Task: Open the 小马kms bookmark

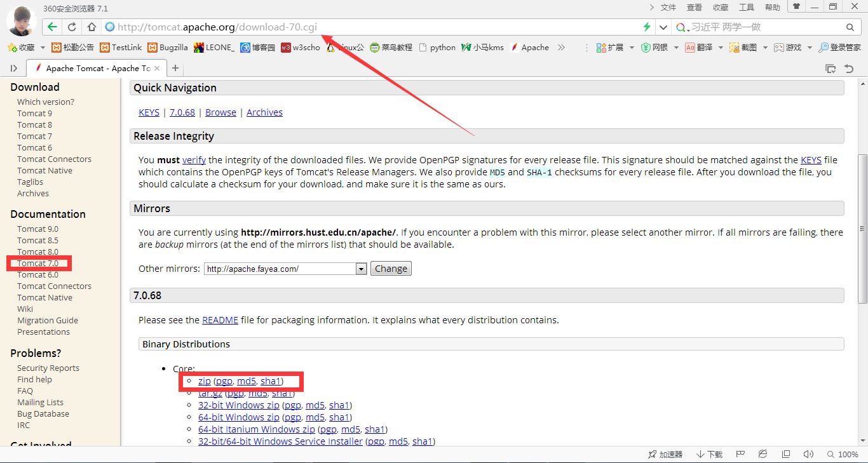Action: 483,48
